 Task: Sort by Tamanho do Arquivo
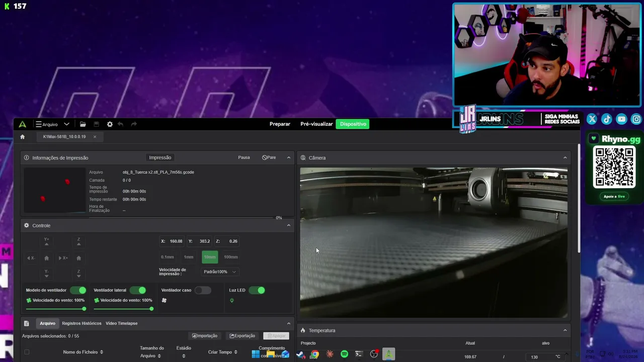tap(152, 352)
